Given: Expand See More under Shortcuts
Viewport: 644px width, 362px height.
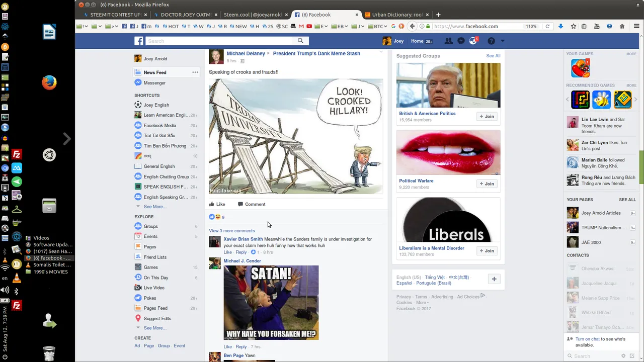Looking at the screenshot, I should (154, 207).
